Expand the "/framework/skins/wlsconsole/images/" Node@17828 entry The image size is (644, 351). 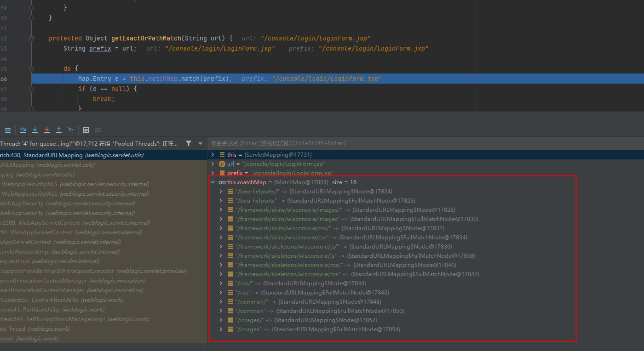[221, 210]
